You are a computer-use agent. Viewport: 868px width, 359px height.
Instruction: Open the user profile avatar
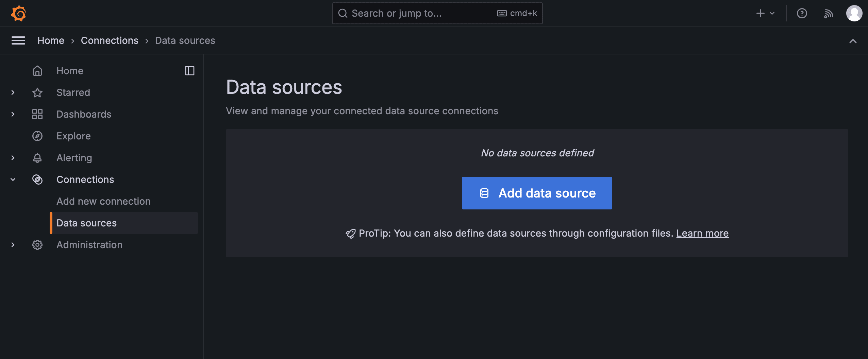pyautogui.click(x=854, y=13)
